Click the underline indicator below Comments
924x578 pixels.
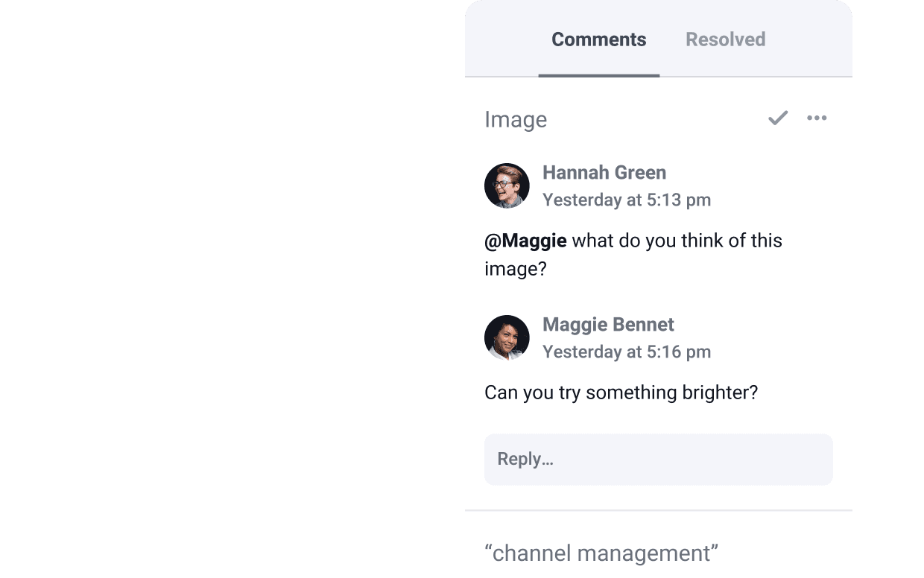(599, 74)
